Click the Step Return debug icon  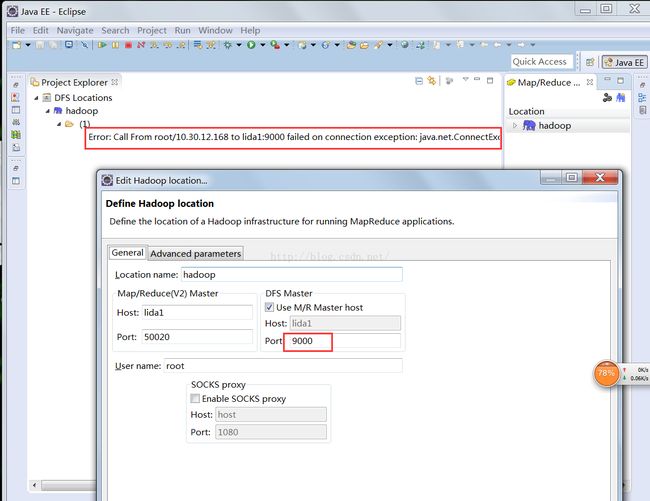click(181, 45)
